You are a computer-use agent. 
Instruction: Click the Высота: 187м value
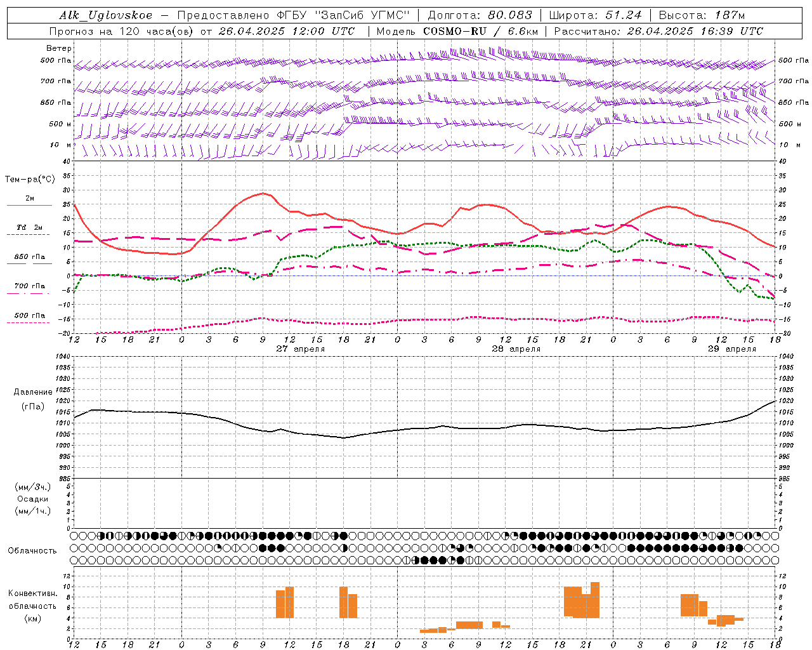click(702, 15)
